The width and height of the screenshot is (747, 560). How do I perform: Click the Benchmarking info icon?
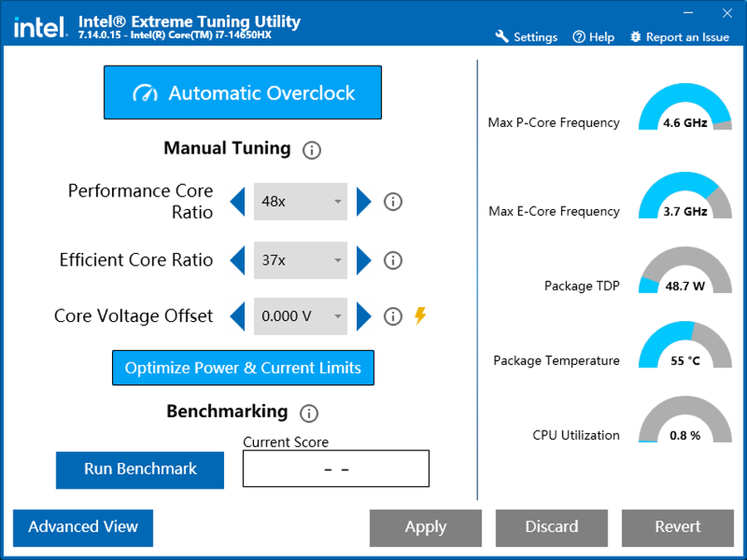pyautogui.click(x=310, y=413)
